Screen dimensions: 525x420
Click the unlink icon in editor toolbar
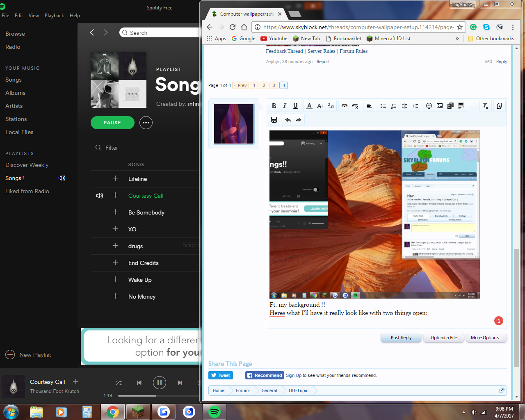pos(355,106)
